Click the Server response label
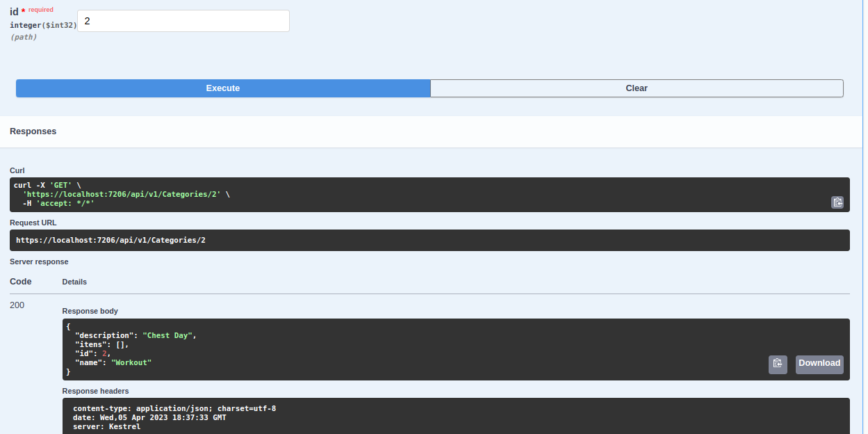This screenshot has width=868, height=434. pyautogui.click(x=39, y=262)
